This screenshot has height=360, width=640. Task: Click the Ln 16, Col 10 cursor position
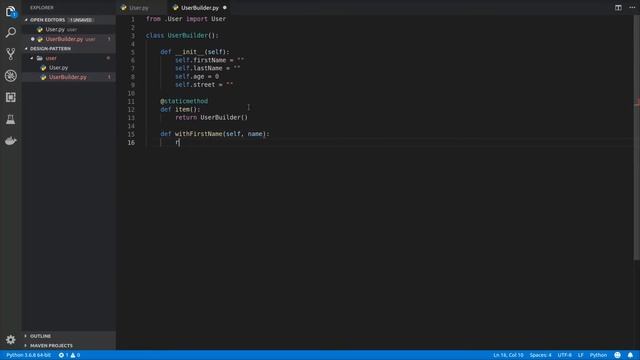[x=508, y=355]
